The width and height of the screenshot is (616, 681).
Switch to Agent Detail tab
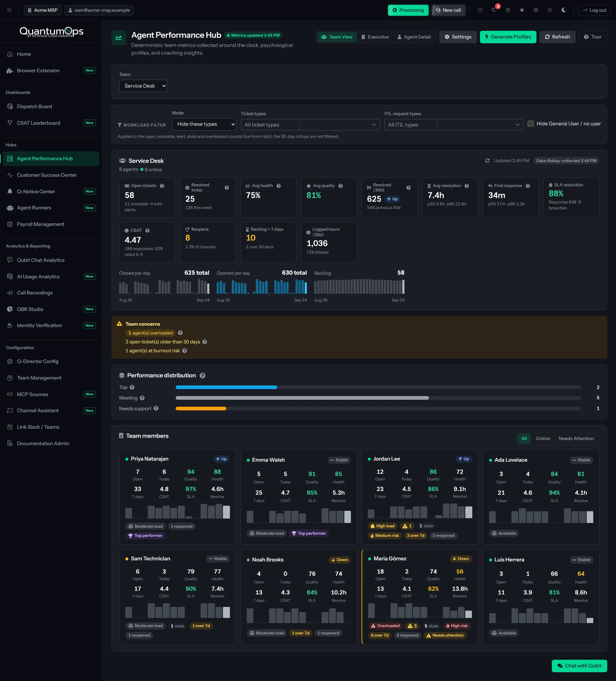414,37
